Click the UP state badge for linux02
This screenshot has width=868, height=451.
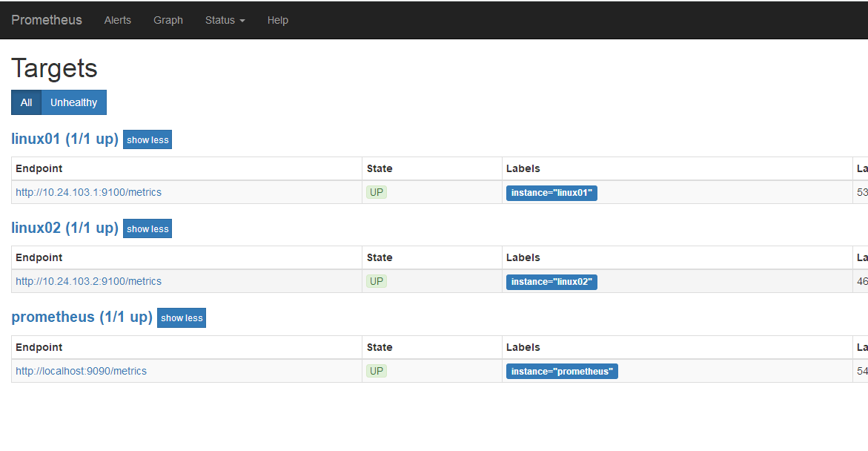pos(377,281)
